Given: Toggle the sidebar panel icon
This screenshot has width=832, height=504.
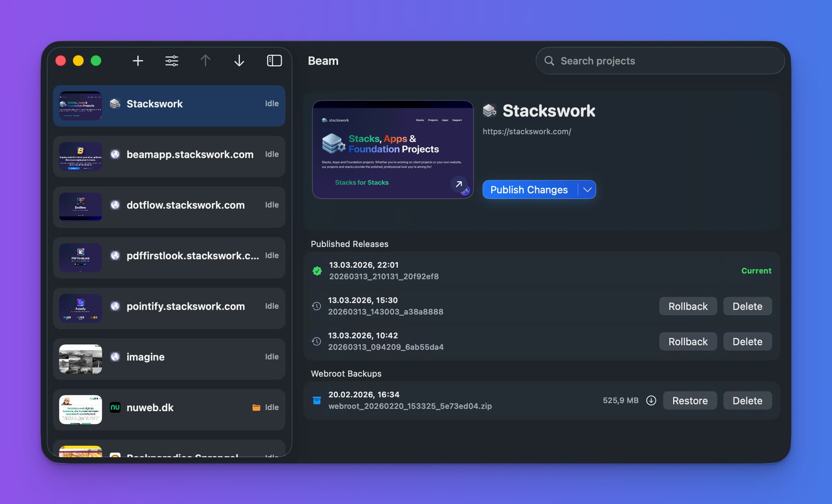Looking at the screenshot, I should click(x=274, y=61).
